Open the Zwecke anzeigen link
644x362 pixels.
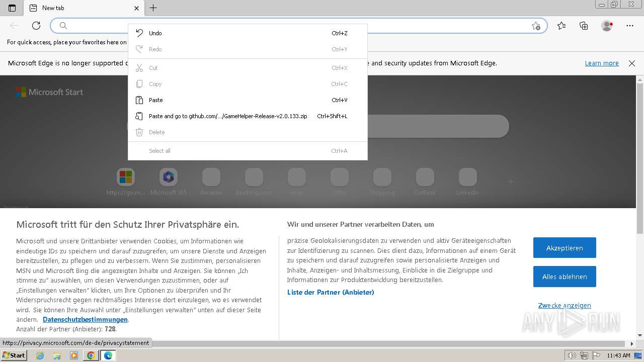point(565,305)
